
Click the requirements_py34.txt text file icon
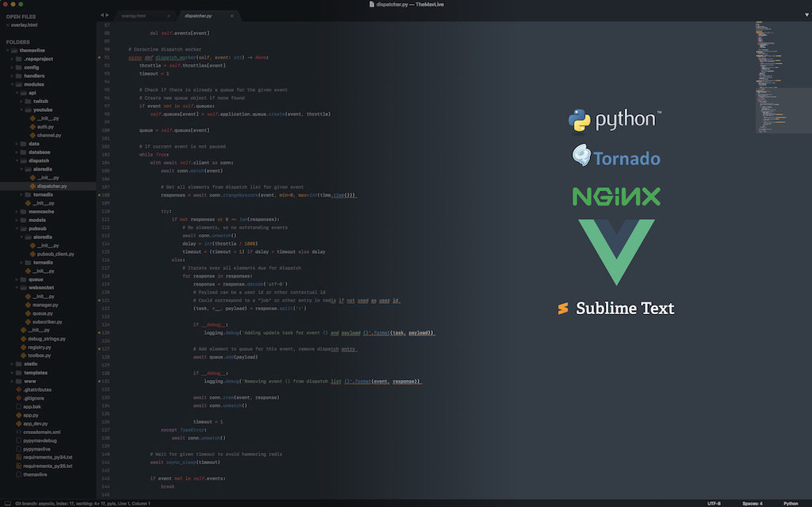point(19,457)
